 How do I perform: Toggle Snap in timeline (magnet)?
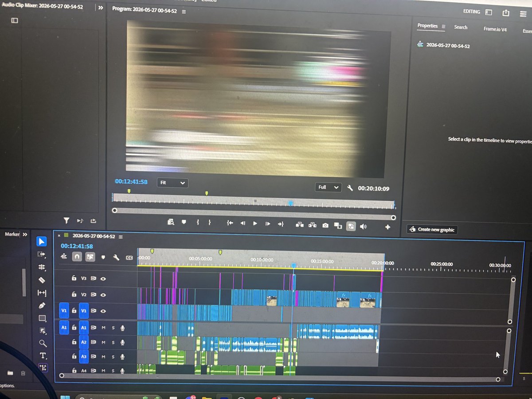77,257
